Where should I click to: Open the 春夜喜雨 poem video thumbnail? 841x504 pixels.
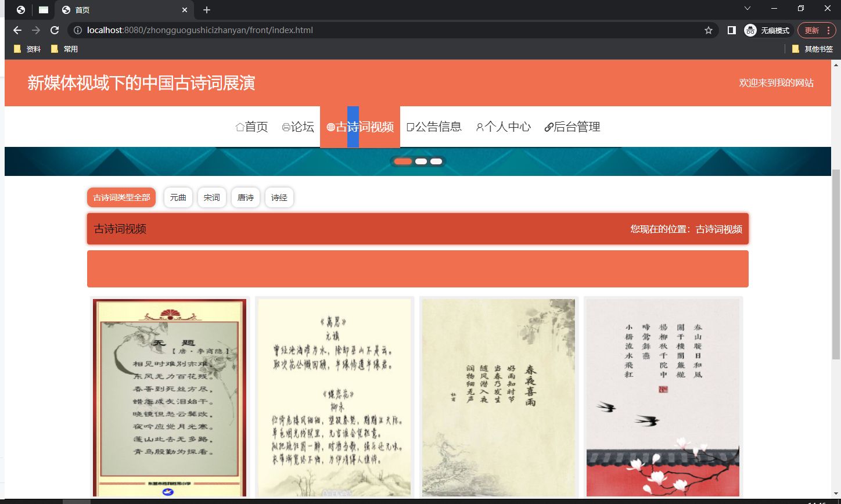(498, 398)
